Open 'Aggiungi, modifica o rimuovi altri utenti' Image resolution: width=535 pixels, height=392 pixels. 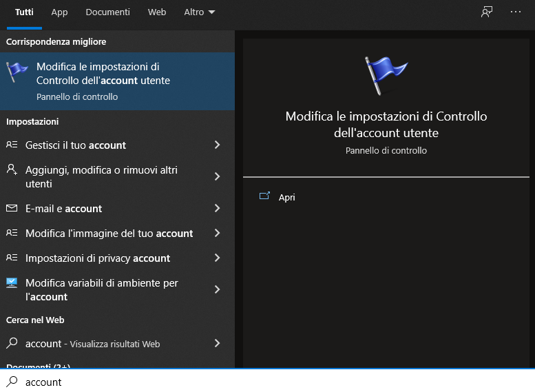[117, 177]
